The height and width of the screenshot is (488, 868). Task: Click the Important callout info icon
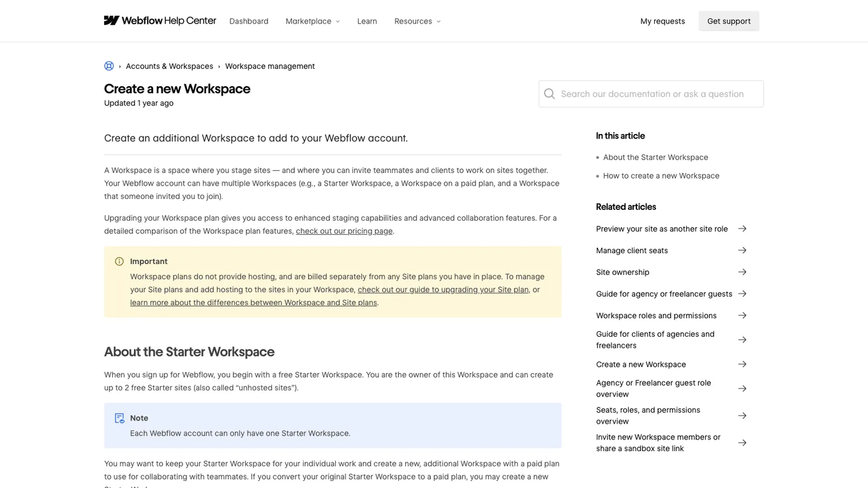click(119, 262)
